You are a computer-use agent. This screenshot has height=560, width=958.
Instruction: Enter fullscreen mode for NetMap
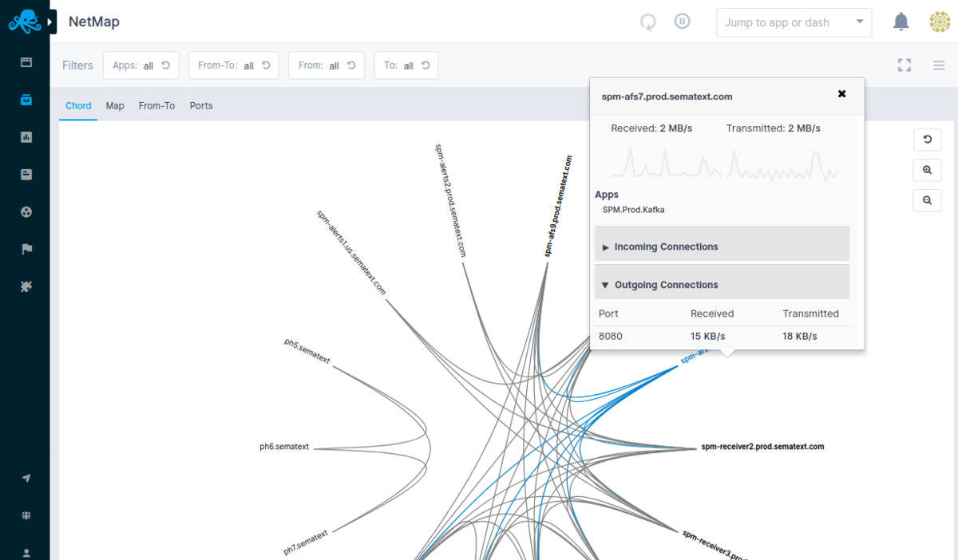904,65
